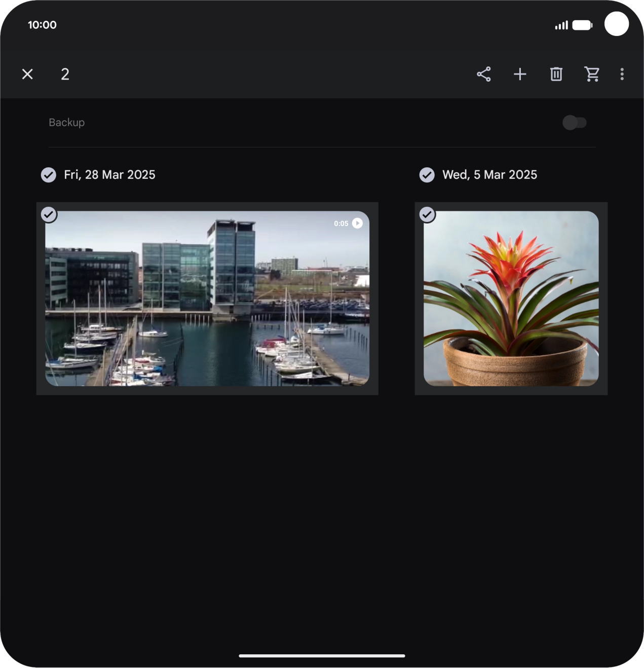This screenshot has width=644, height=668.
Task: Tap the battery icon in status bar
Action: (582, 25)
